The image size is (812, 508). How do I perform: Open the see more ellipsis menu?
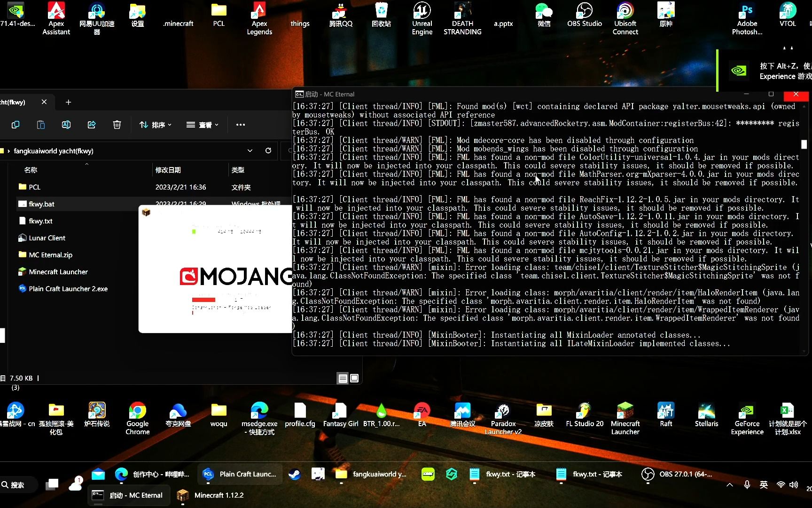coord(241,125)
